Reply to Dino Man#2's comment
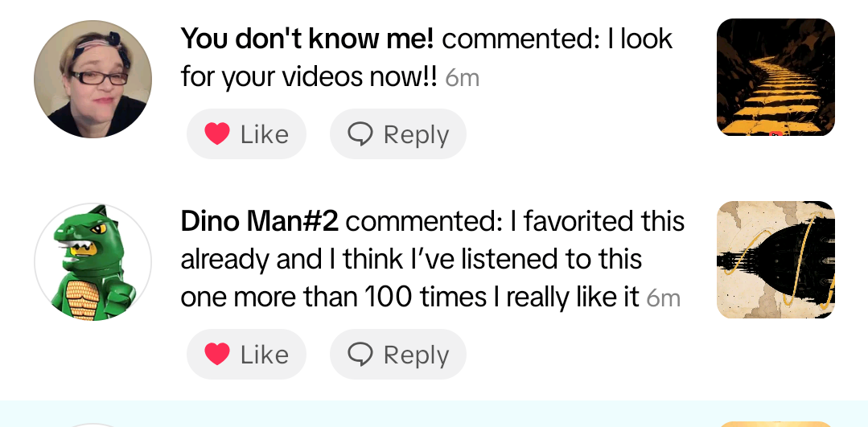 398,355
